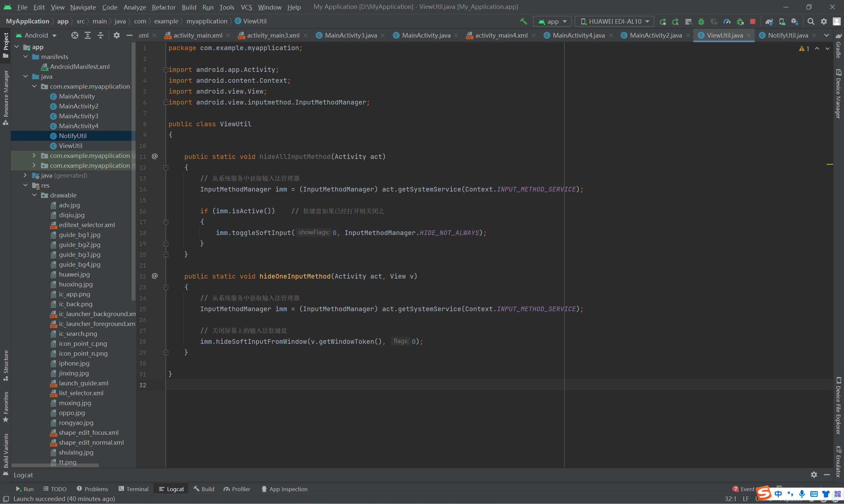
Task: Open the app run configuration dropdown
Action: tap(553, 21)
